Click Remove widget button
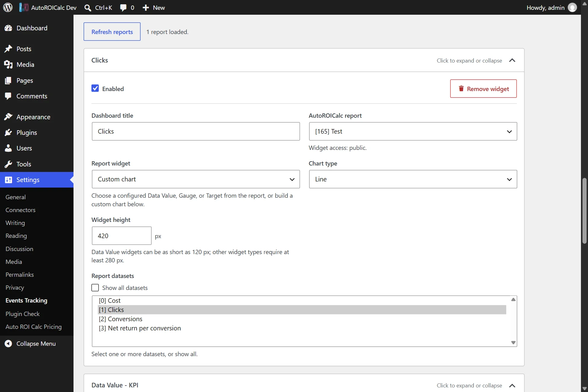 coord(483,89)
